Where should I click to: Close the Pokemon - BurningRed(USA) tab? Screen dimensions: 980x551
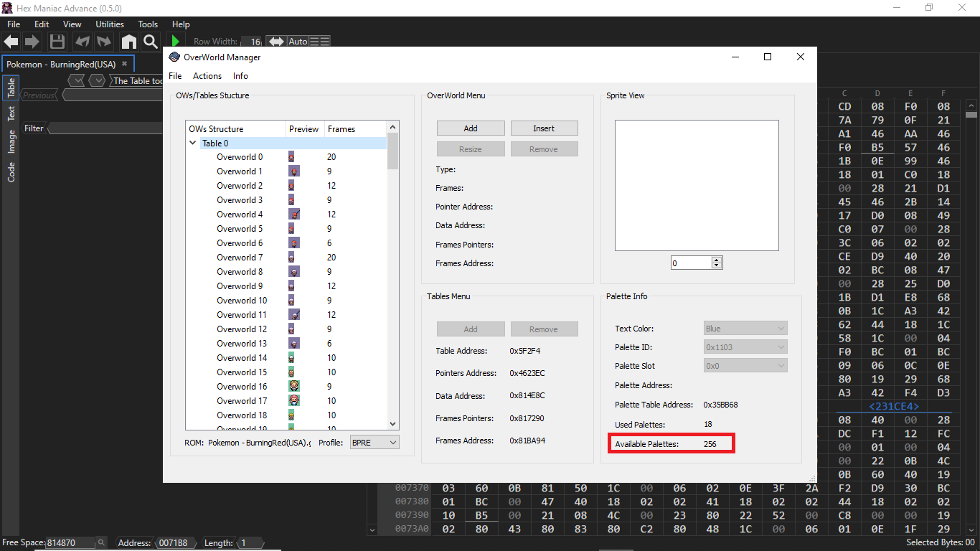[x=124, y=64]
